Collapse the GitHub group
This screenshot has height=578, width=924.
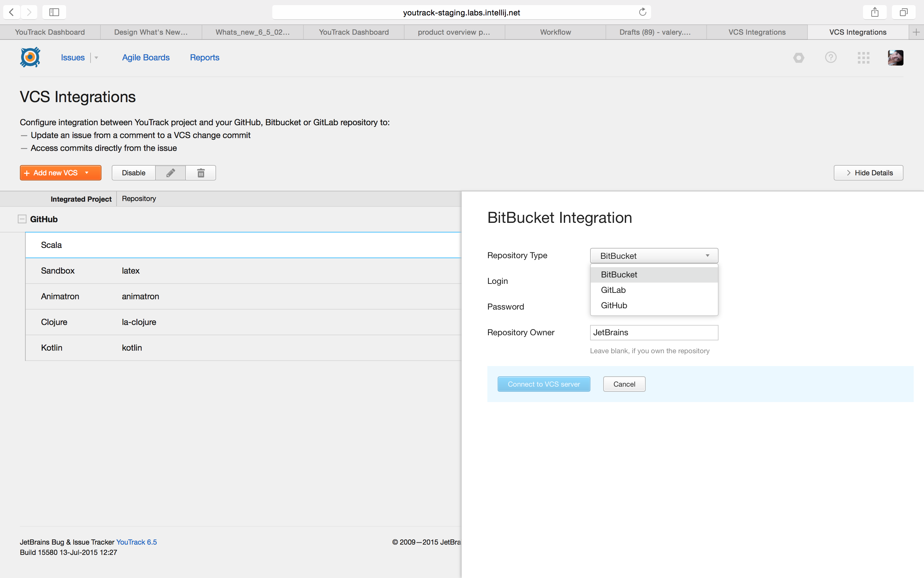(22, 219)
